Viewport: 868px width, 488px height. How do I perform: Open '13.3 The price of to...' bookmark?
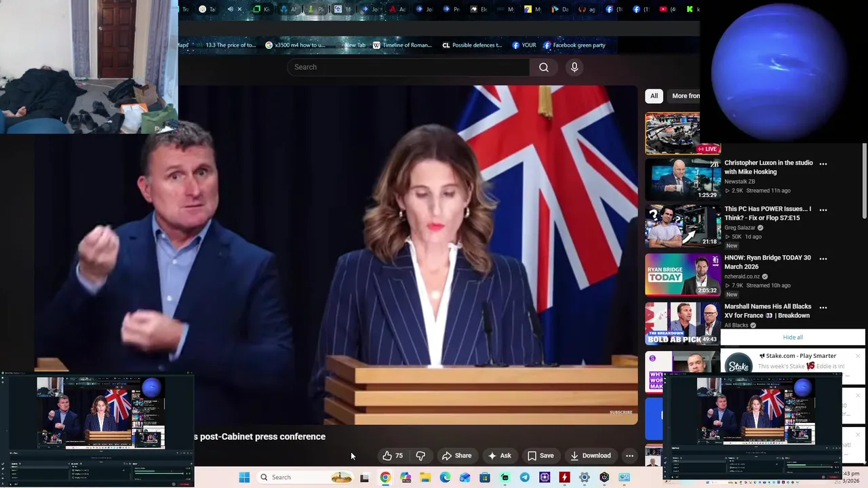[x=227, y=45]
